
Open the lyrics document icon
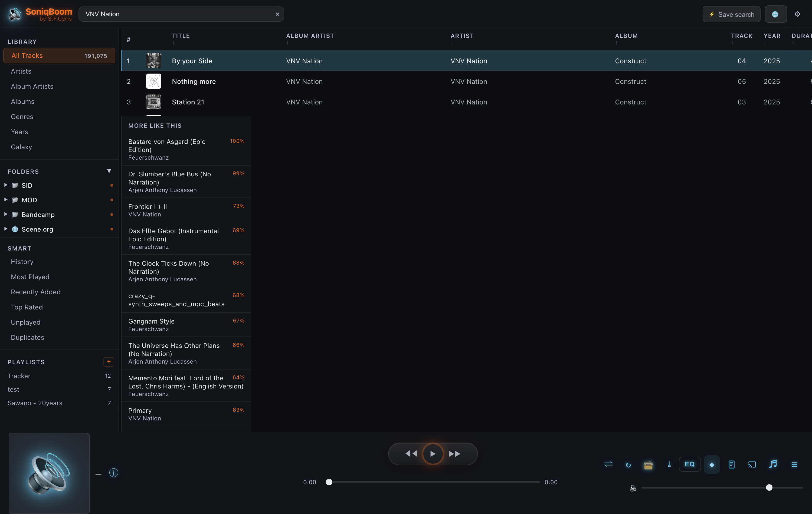(731, 464)
